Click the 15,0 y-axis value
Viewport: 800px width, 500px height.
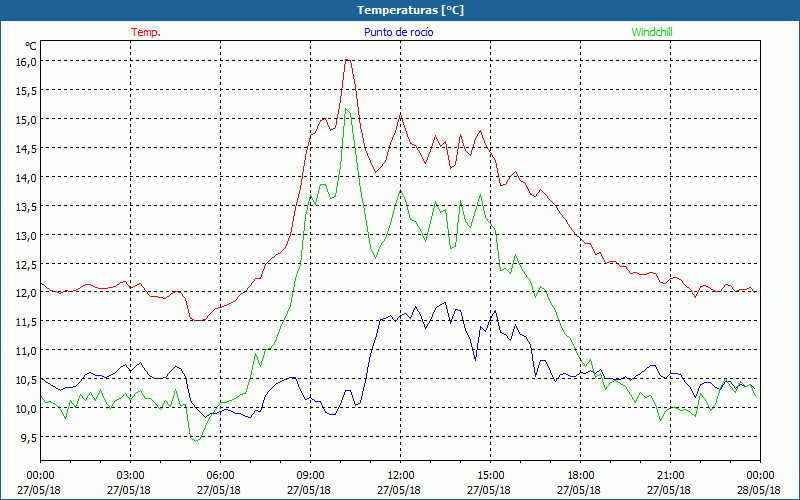click(x=27, y=120)
